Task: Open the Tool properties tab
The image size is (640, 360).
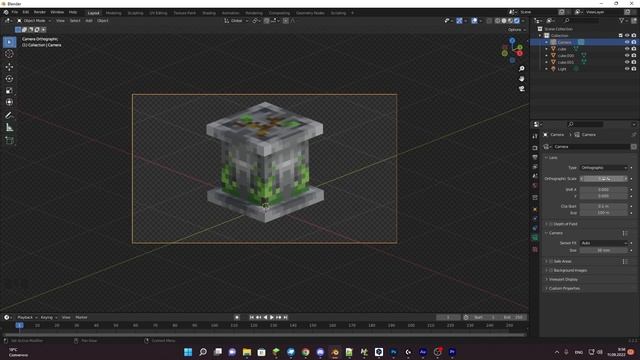Action: [x=535, y=136]
